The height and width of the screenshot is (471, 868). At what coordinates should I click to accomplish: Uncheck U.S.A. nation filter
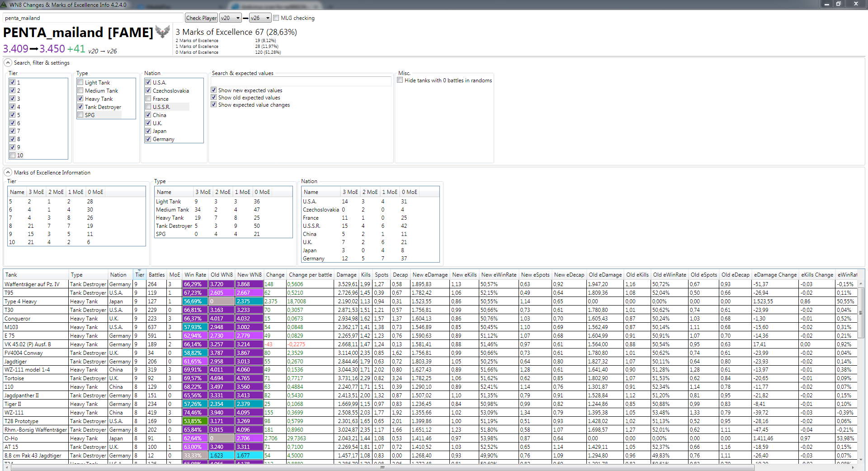(148, 82)
